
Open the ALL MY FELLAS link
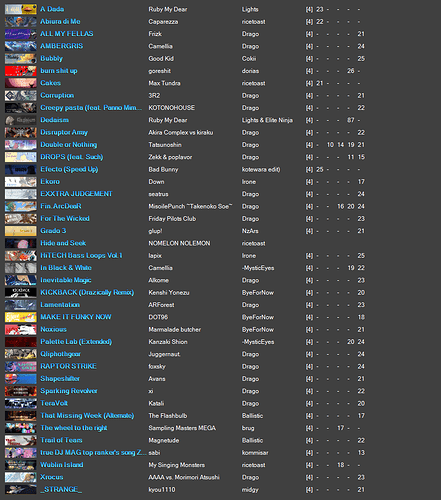tap(67, 34)
